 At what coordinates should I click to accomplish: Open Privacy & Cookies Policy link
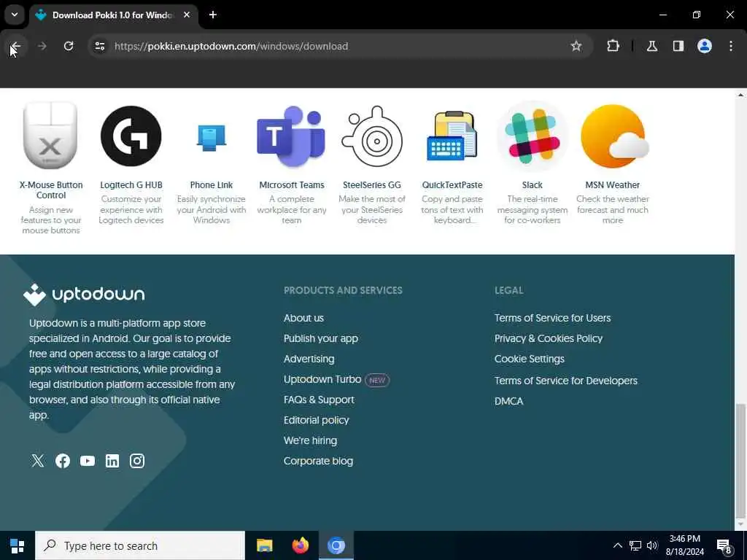[x=549, y=338]
